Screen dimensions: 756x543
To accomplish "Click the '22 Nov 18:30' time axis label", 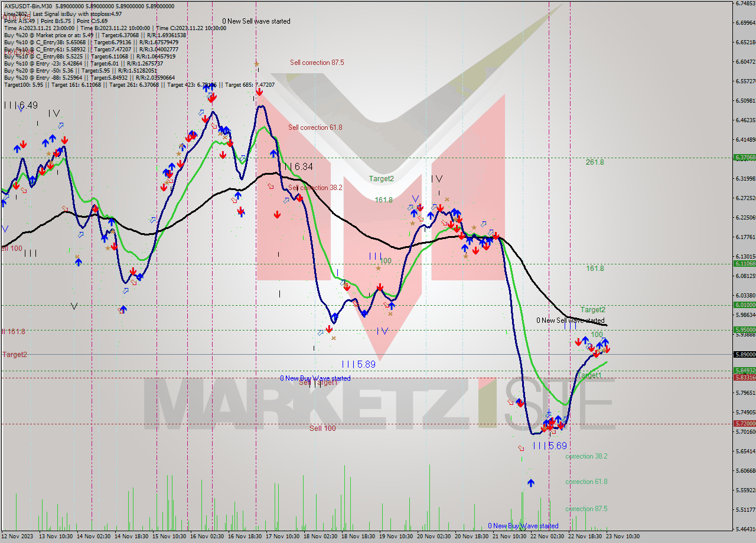I will [585, 537].
